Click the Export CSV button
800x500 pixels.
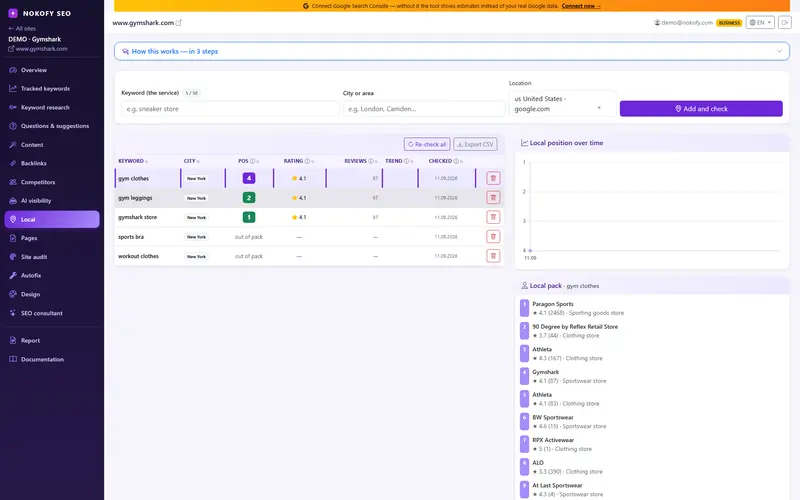pos(475,144)
